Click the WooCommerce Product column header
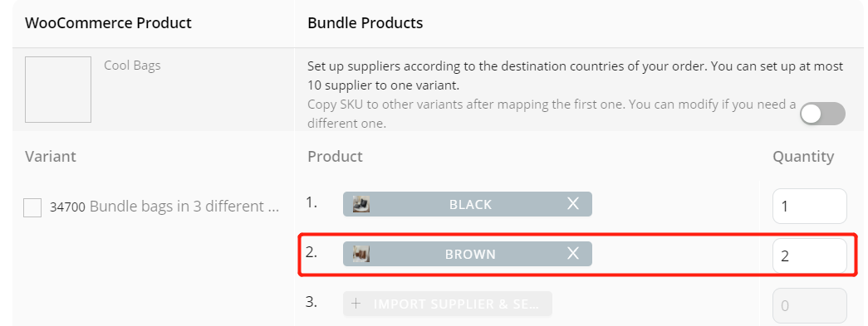The height and width of the screenshot is (326, 868). click(x=109, y=23)
